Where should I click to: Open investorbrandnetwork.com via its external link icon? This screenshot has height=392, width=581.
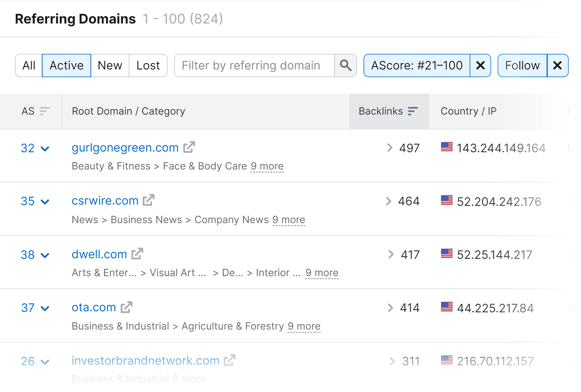pyautogui.click(x=230, y=360)
